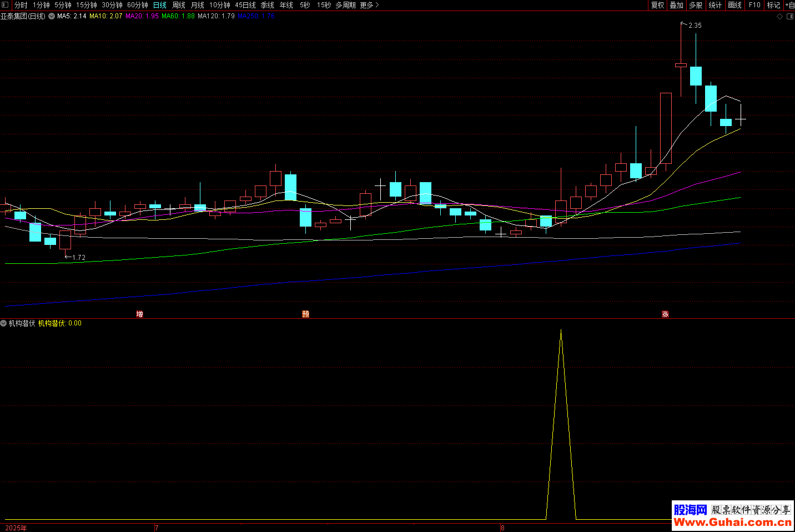Click the 涨 event marker icon
Screen dimensions: 795x532
pyautogui.click(x=666, y=314)
